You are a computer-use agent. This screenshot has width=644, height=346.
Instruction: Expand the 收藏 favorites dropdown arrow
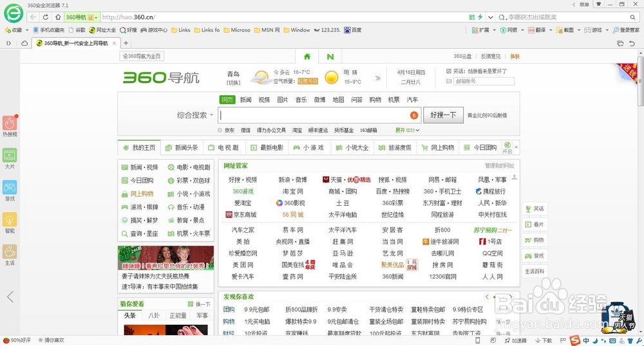pos(26,30)
